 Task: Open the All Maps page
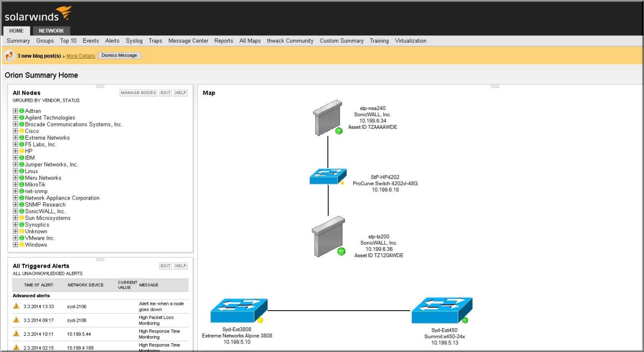click(250, 41)
